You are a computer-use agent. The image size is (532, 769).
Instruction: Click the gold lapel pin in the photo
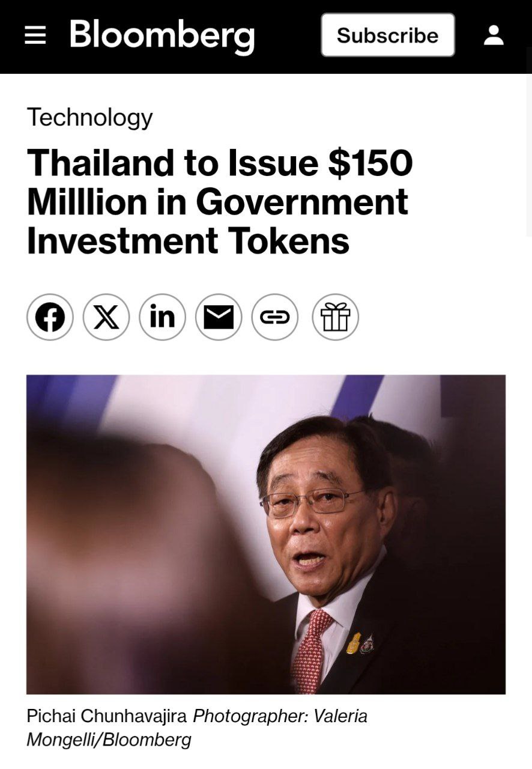pos(354,643)
